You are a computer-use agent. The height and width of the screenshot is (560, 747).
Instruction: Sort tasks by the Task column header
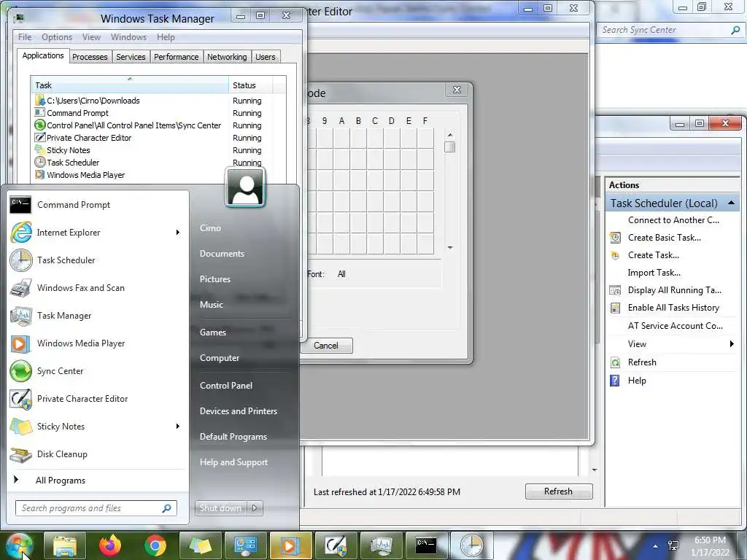tap(129, 85)
